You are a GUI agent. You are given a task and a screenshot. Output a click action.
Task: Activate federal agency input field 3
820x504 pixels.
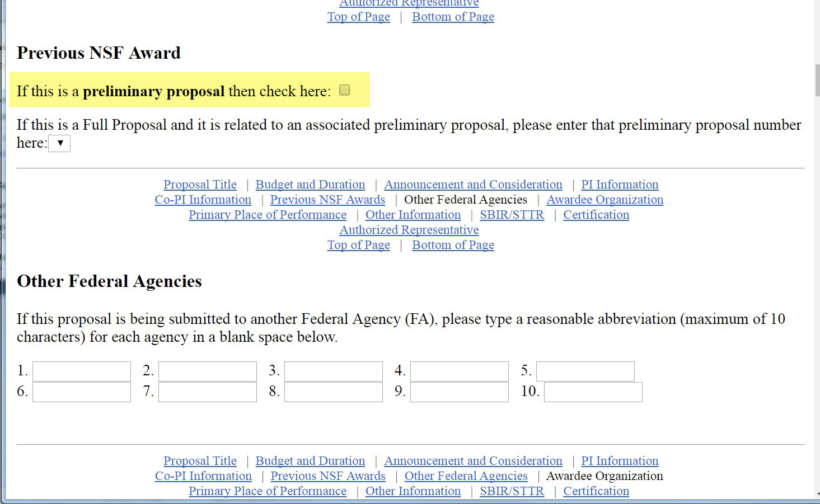click(333, 371)
